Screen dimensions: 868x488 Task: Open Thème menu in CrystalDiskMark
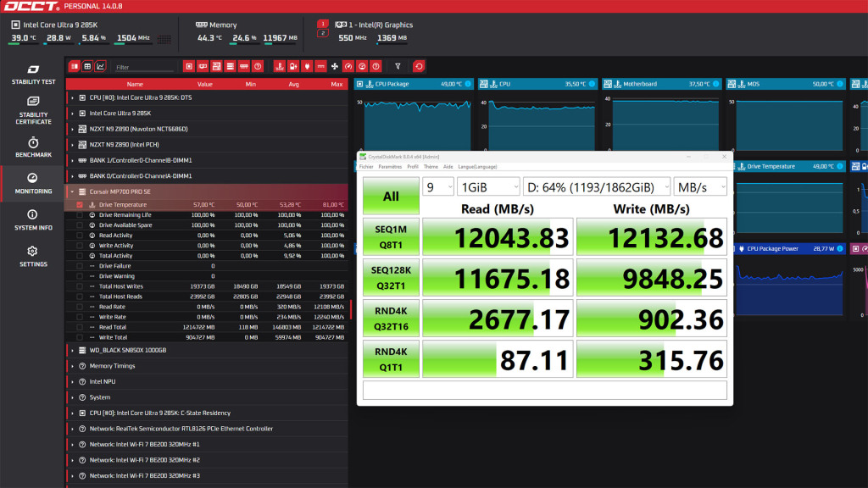point(431,167)
